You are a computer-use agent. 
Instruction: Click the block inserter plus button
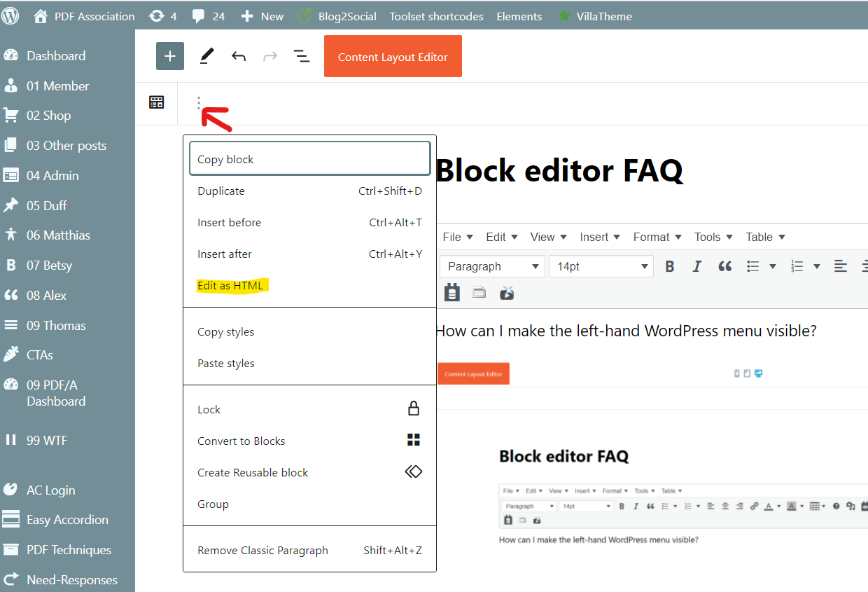coord(169,56)
